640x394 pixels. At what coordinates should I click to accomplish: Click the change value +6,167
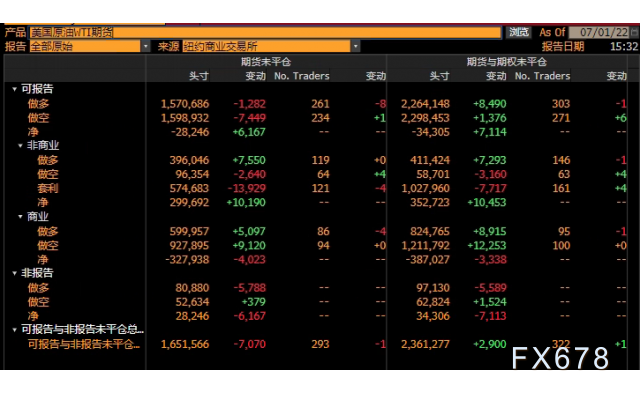tap(249, 132)
